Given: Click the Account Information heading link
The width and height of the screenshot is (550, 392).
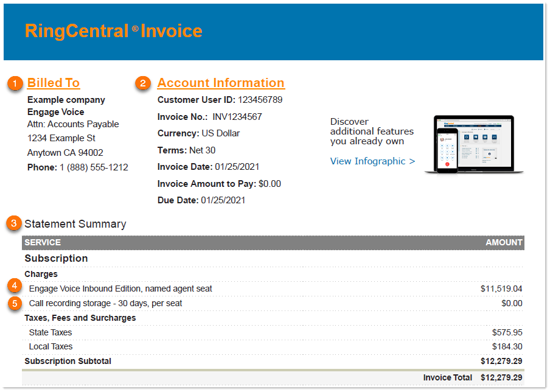Looking at the screenshot, I should [221, 83].
